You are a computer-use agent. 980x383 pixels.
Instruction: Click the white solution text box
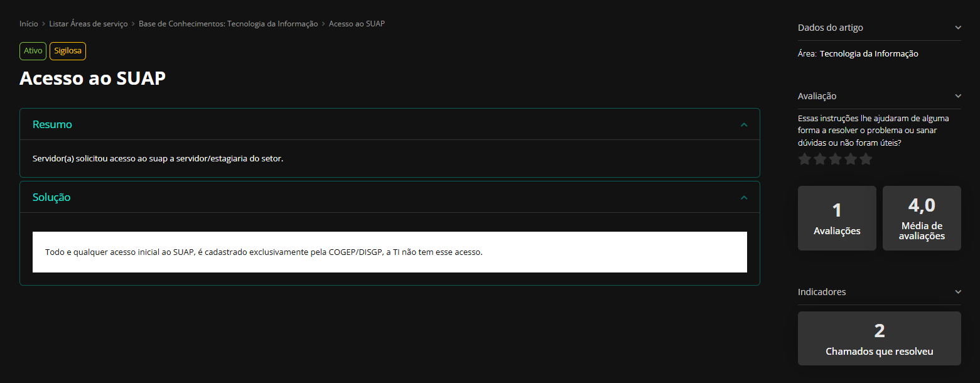[389, 252]
